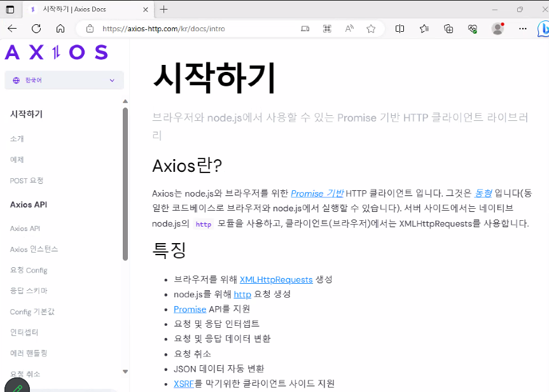Go back to the previous page
Screen dimensions: 549x392
[x=12, y=29]
